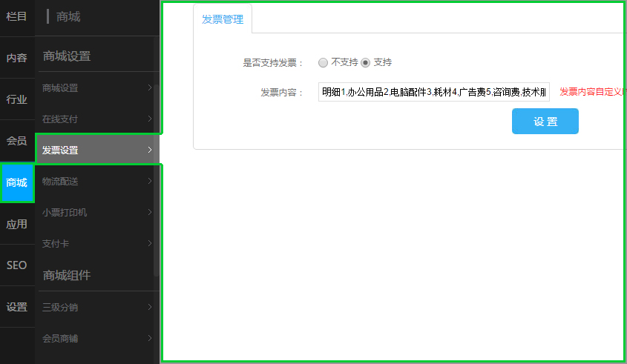
Task: Open 内容 in the left navigation
Action: click(x=17, y=58)
